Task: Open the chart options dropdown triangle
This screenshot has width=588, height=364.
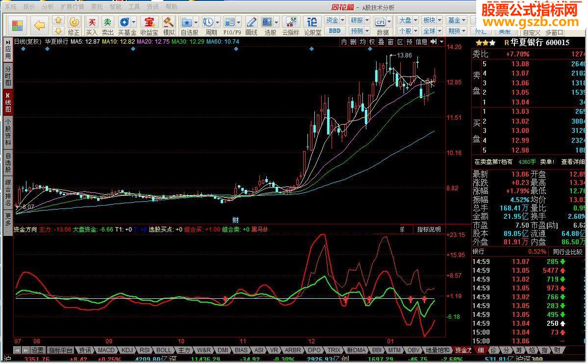Action: (442, 42)
